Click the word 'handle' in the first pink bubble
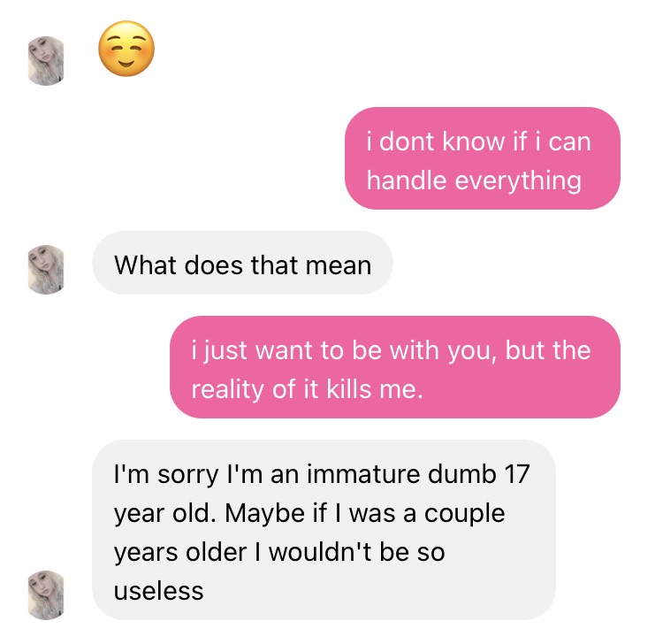This screenshot has width=663, height=644. (x=407, y=180)
